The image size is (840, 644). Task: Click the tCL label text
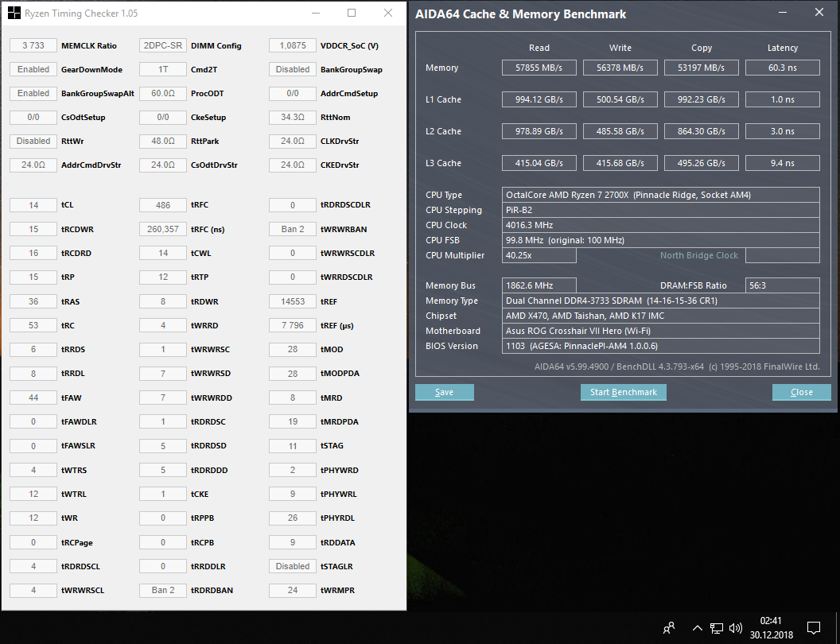pos(68,205)
